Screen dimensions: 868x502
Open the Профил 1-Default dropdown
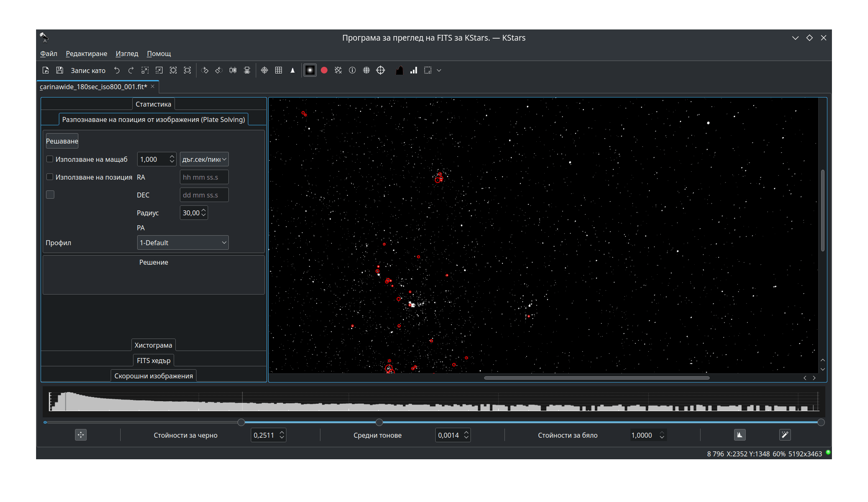pos(183,243)
